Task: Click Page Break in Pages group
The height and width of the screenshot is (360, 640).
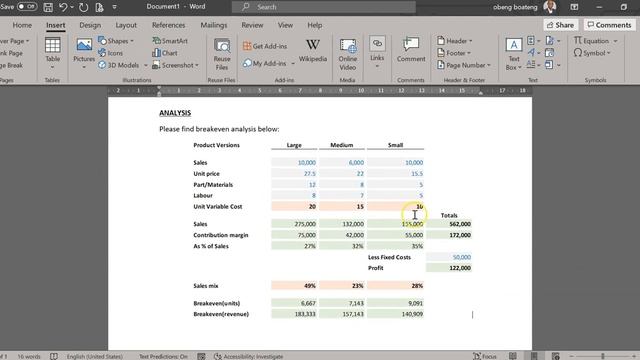Action: tap(11, 65)
